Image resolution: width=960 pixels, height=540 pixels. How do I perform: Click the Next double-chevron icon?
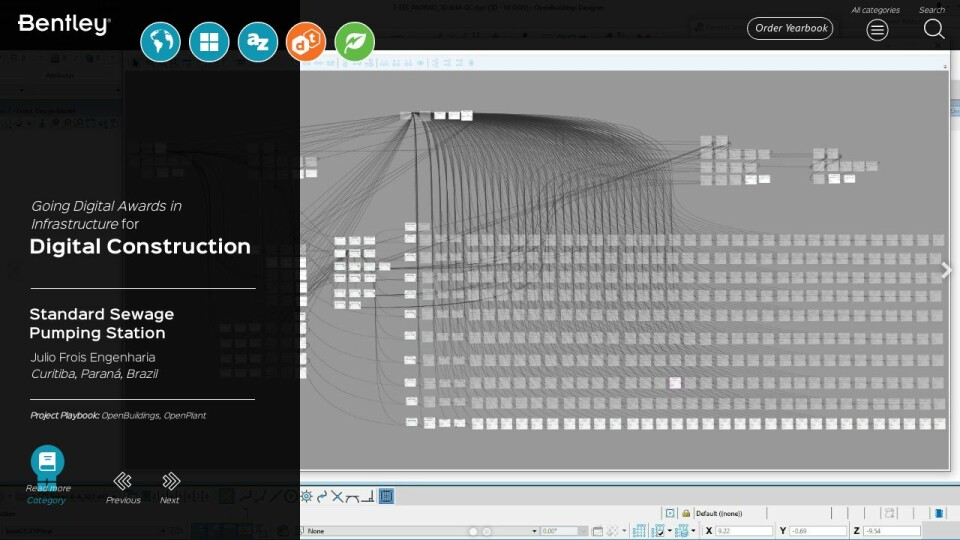click(x=171, y=481)
